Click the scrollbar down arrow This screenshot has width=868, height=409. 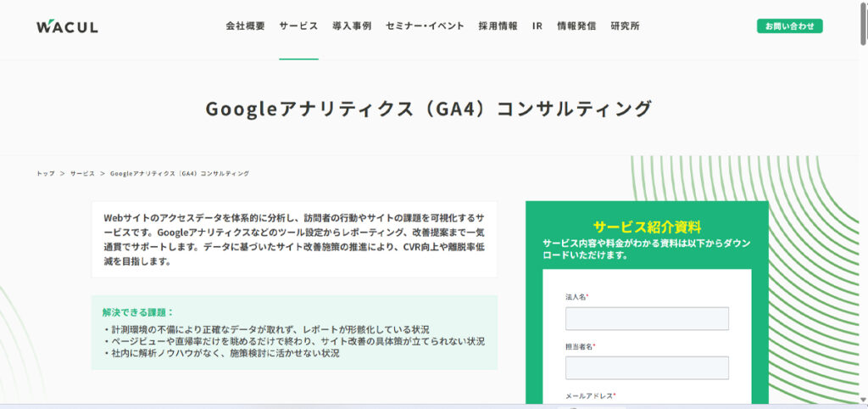point(863,400)
